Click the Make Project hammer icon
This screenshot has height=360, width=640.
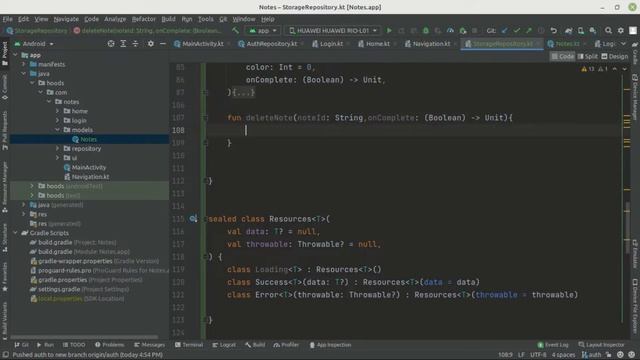click(235, 31)
